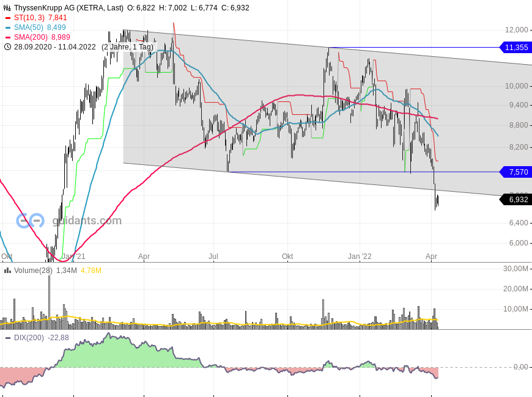The width and height of the screenshot is (532, 397).
Task: Click the 10,000 price axis label
Action: (x=516, y=86)
